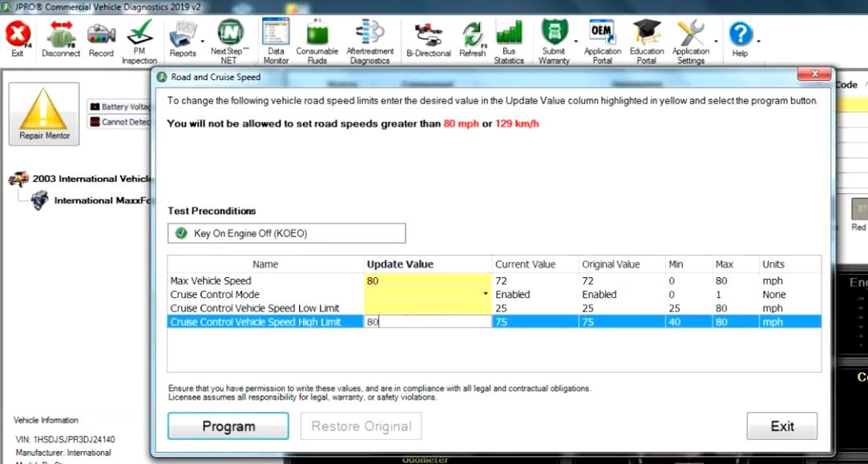Launch PM Inspection

click(139, 40)
